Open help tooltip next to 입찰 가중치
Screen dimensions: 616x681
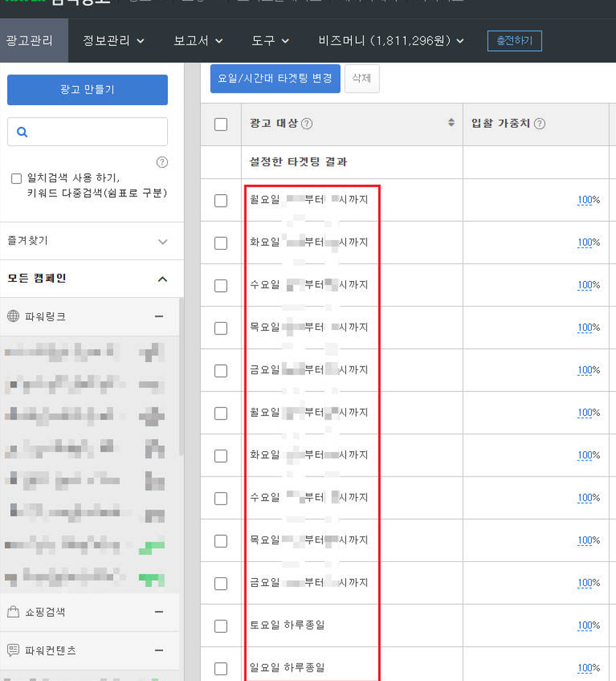coord(539,124)
